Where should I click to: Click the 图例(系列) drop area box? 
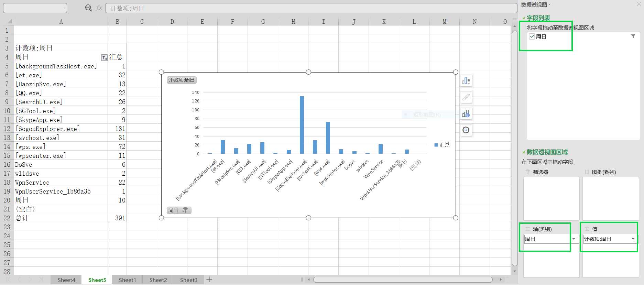click(611, 198)
